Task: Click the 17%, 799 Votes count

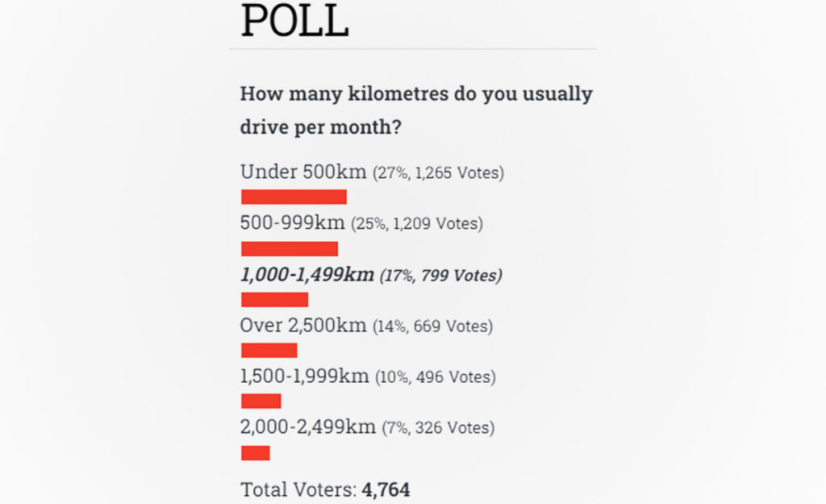Action: (441, 276)
